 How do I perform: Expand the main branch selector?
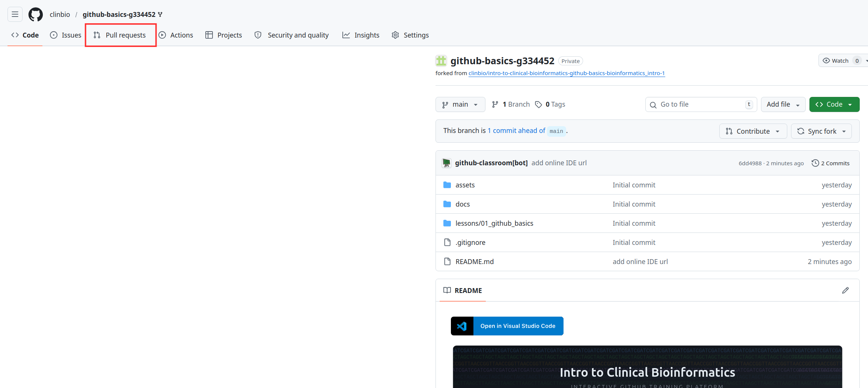[x=460, y=104]
